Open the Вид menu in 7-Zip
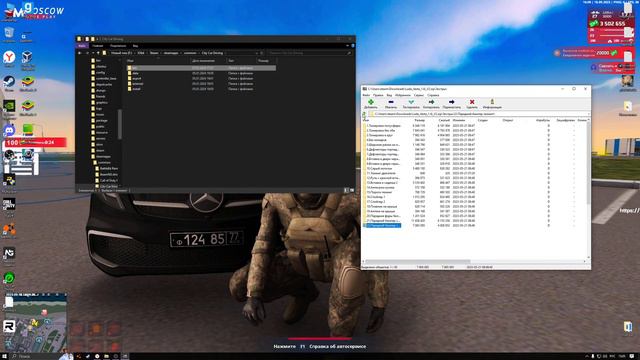 click(x=389, y=95)
